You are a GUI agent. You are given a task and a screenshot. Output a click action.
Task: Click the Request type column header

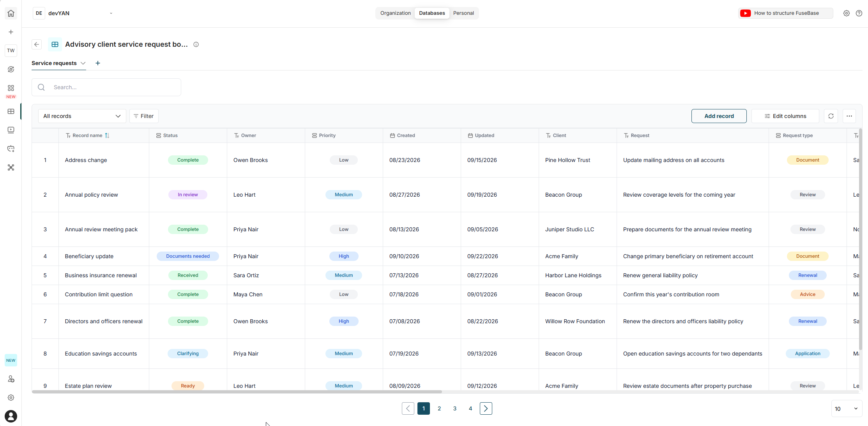pyautogui.click(x=808, y=136)
